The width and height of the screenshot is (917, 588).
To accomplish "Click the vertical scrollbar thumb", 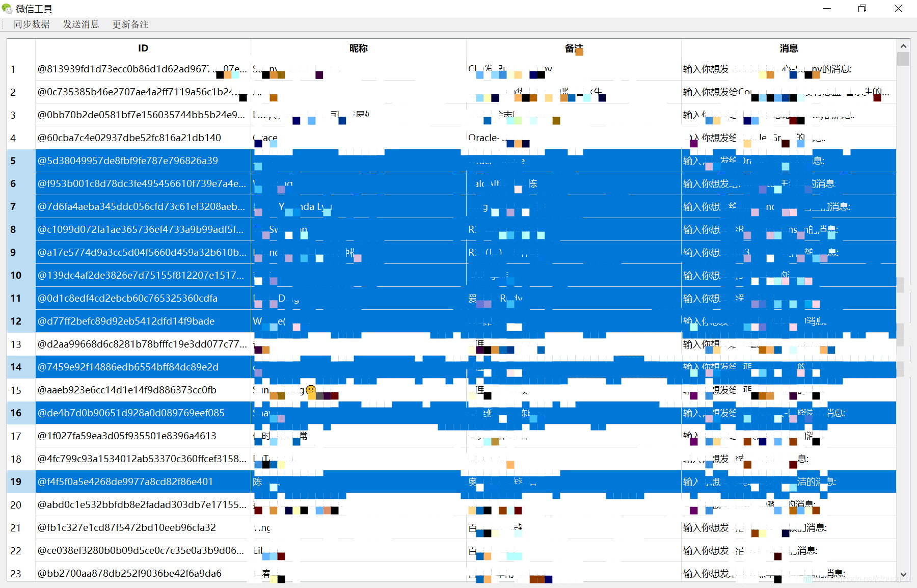I will 903,59.
